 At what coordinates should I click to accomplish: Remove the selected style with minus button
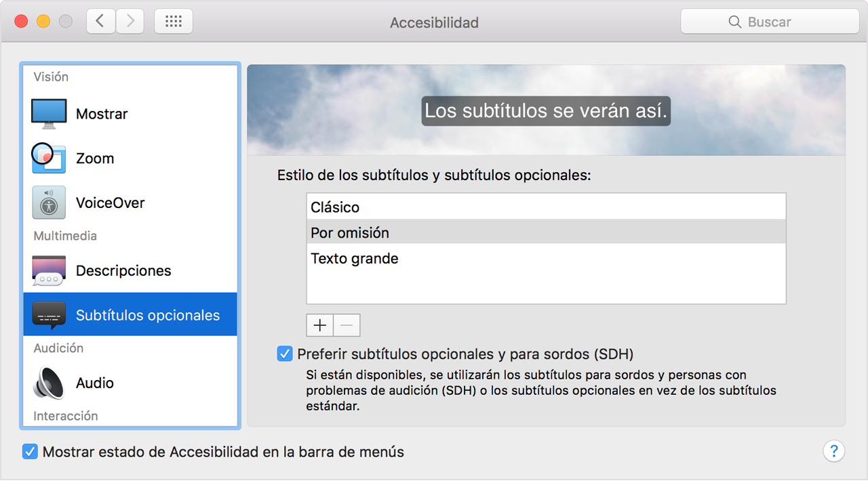click(x=347, y=325)
